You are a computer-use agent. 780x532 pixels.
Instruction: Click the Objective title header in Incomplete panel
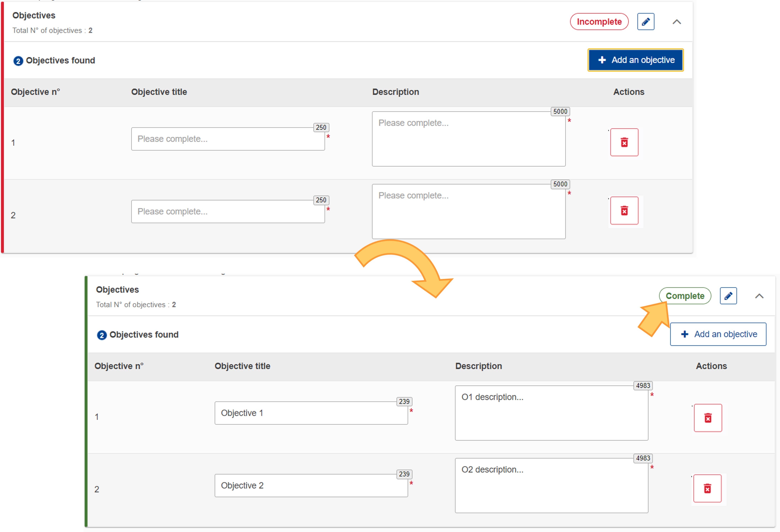[159, 92]
